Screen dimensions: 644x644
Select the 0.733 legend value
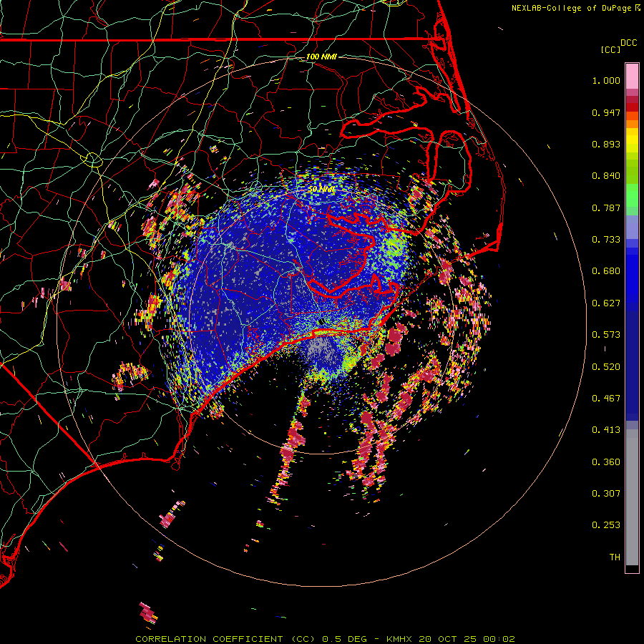[606, 240]
